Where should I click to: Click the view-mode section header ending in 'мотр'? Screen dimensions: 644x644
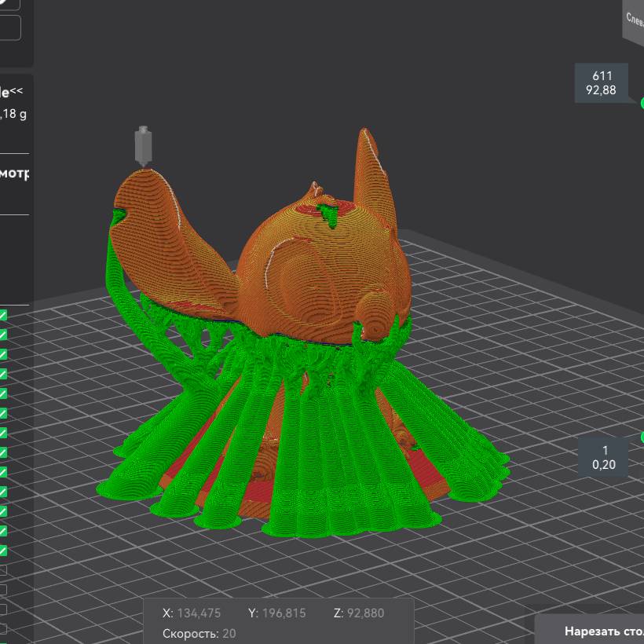pos(14,174)
